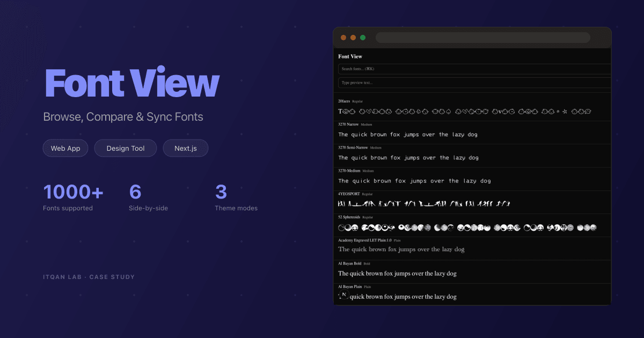644x338 pixels.
Task: Click the Next.js tag pill
Action: [185, 148]
